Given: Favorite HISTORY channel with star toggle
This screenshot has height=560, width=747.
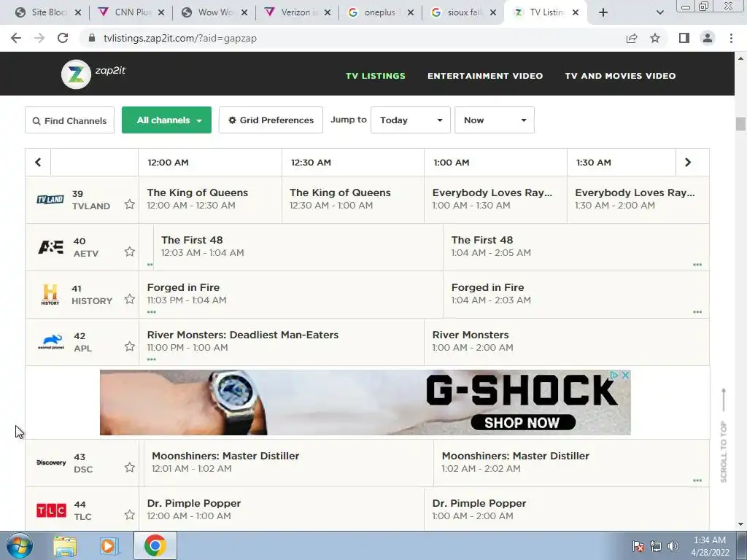Looking at the screenshot, I should tap(130, 299).
